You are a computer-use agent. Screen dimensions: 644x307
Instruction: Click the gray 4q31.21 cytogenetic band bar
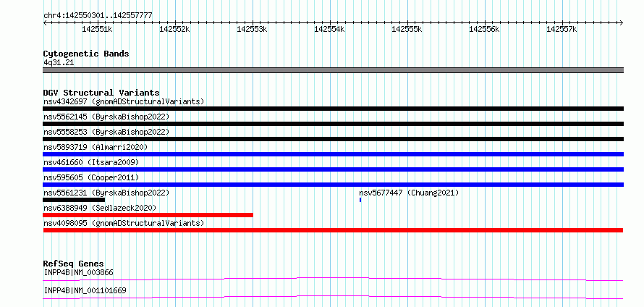pyautogui.click(x=333, y=70)
